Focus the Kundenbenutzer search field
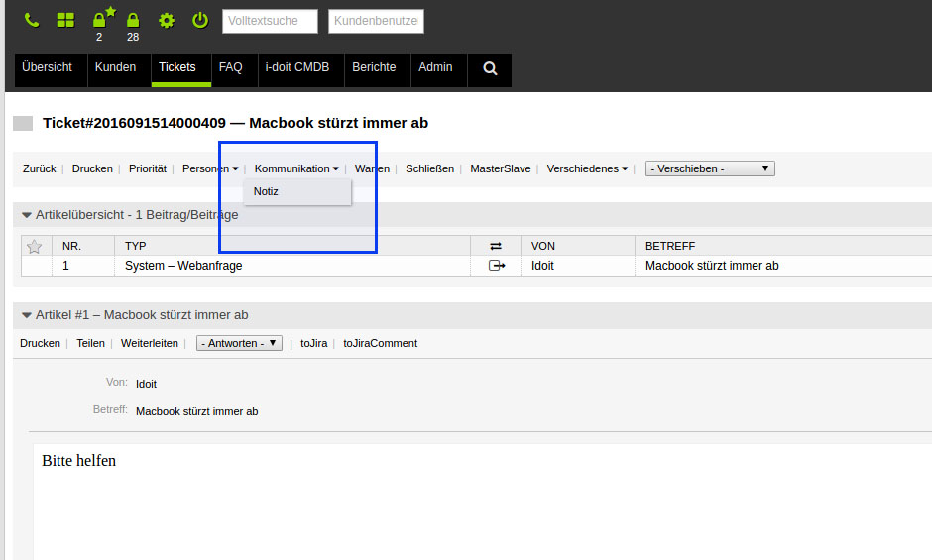Viewport: 932px width, 560px height. point(376,22)
